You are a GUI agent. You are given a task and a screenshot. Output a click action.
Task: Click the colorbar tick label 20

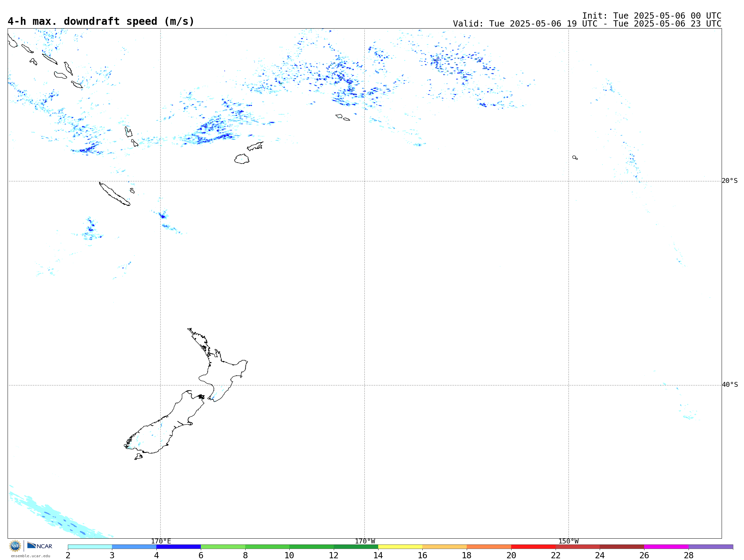coord(511,556)
